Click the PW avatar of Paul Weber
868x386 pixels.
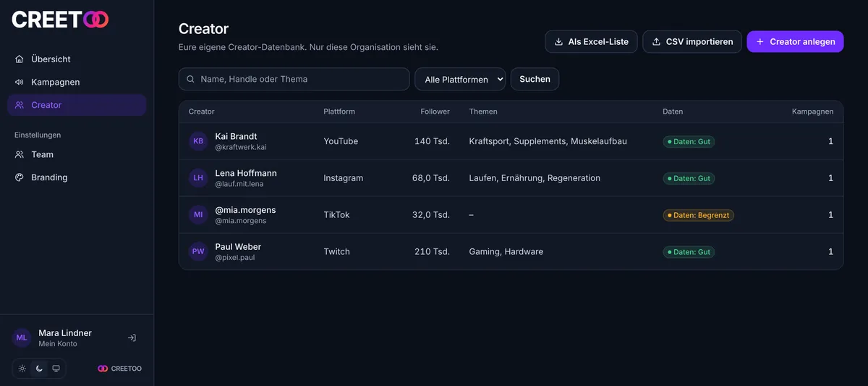tap(198, 252)
